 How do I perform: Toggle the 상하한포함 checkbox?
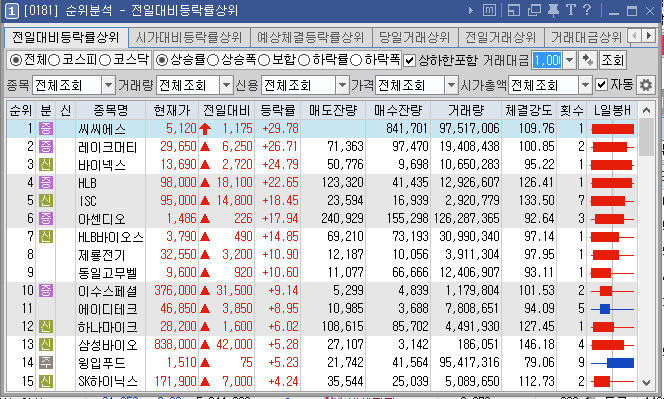409,61
